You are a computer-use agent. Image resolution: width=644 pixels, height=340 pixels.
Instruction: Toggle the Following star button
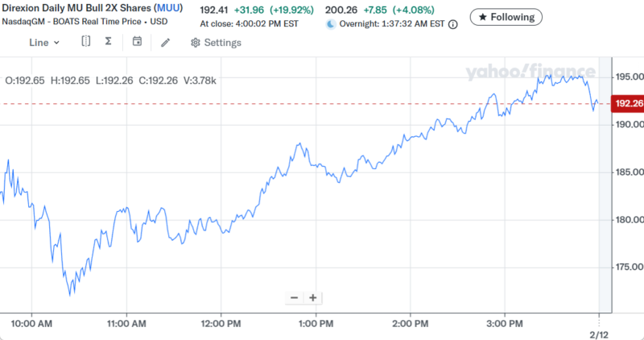(x=506, y=16)
